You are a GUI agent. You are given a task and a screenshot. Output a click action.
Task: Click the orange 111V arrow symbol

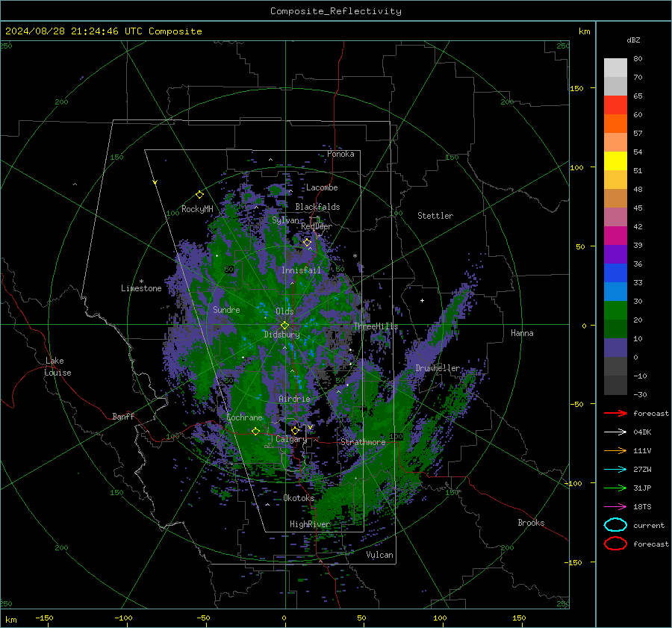615,450
